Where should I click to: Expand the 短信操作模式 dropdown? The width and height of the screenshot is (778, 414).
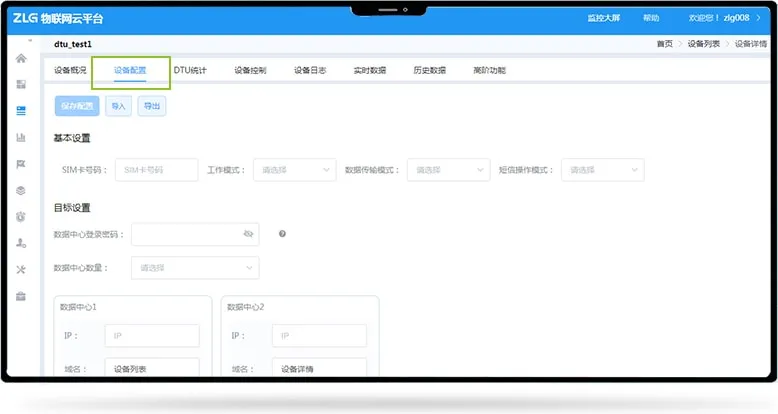(x=602, y=170)
